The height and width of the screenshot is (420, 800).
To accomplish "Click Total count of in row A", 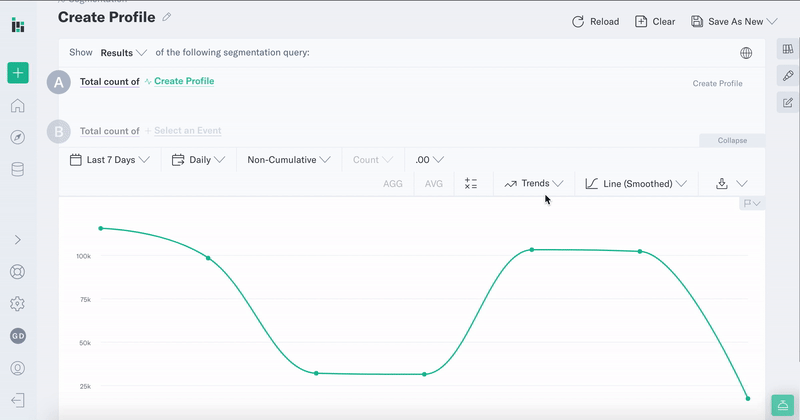I will (x=110, y=82).
